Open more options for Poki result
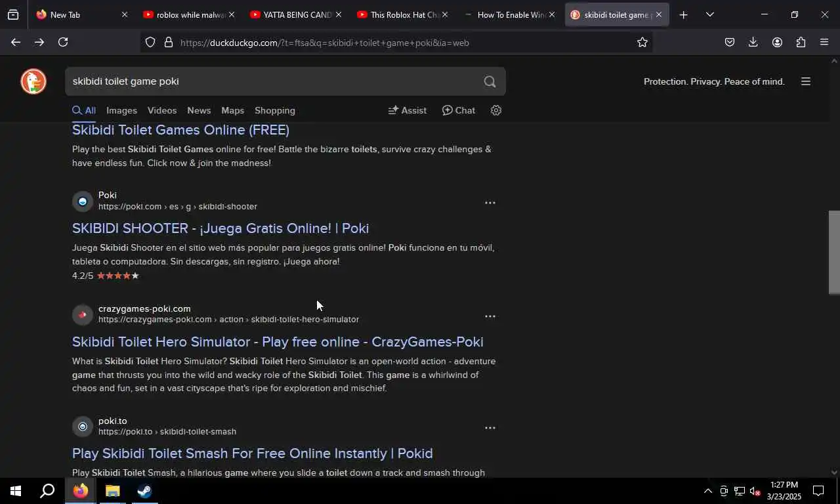Image resolution: width=840 pixels, height=504 pixels. (x=490, y=203)
